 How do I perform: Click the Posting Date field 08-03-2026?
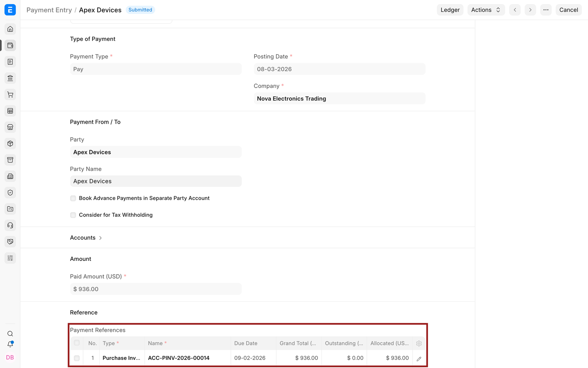[340, 69]
